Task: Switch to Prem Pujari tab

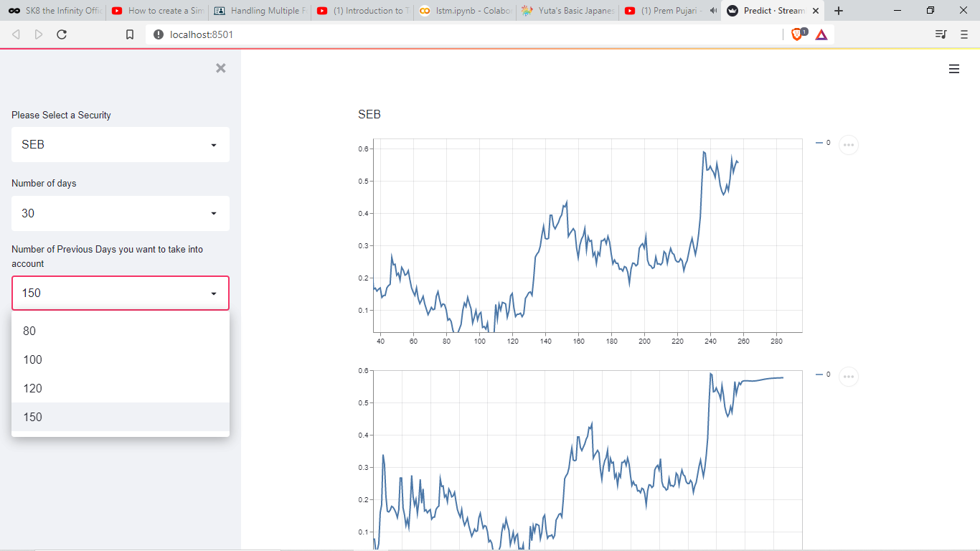Action: pos(671,11)
